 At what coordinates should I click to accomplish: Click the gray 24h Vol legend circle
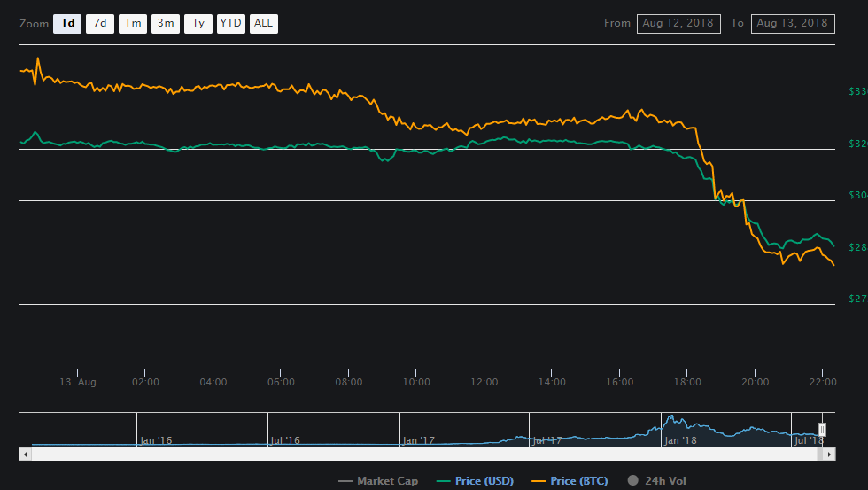[x=632, y=481]
